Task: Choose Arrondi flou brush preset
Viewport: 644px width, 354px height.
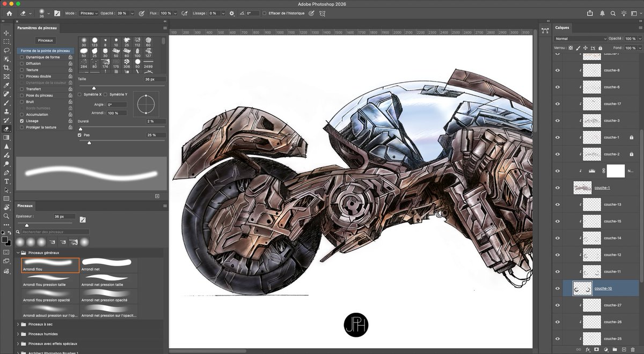Action: (50, 265)
